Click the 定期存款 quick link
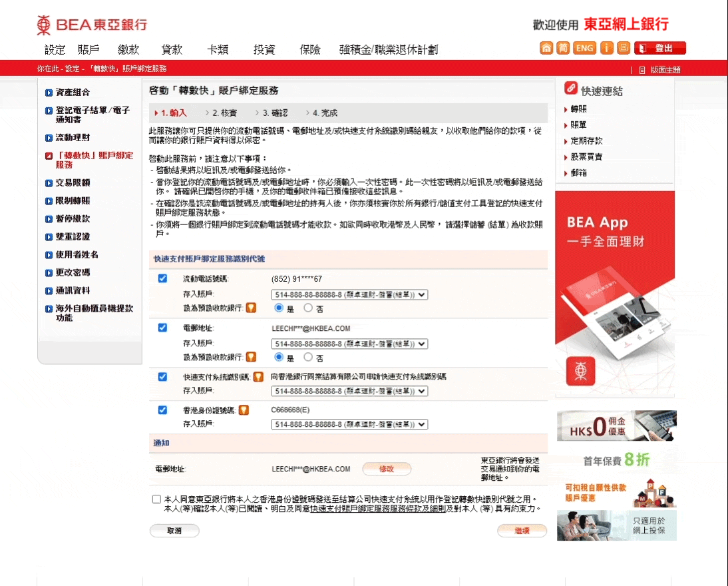The height and width of the screenshot is (586, 728). click(x=586, y=141)
